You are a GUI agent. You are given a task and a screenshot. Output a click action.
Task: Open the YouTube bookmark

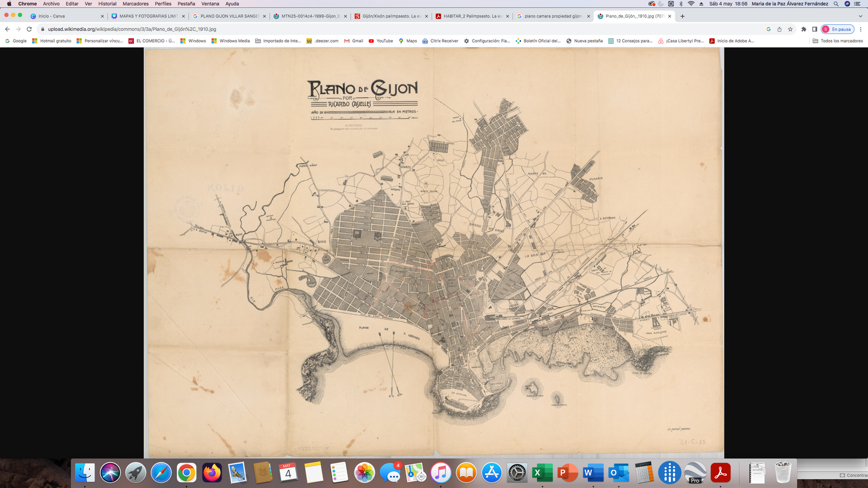tap(380, 41)
